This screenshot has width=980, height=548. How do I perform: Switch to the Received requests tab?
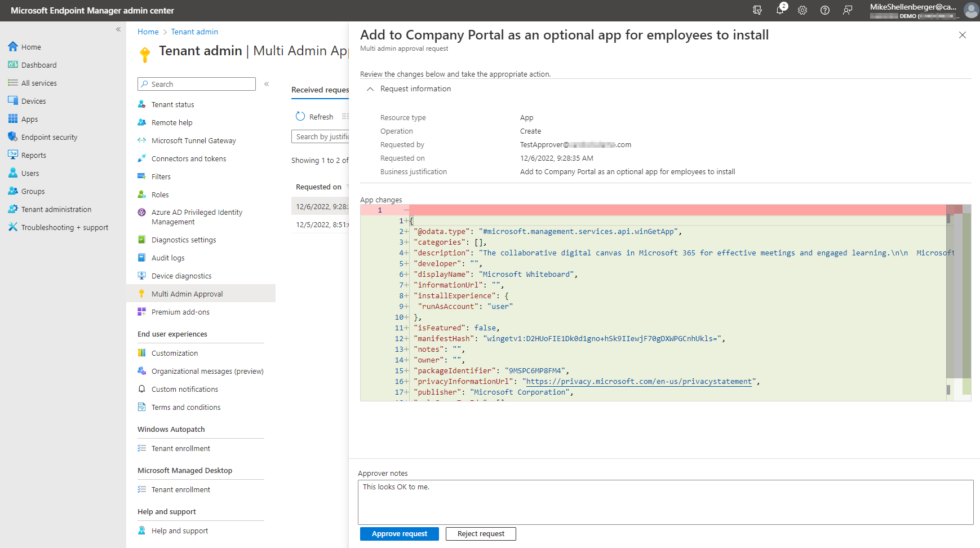click(x=320, y=90)
